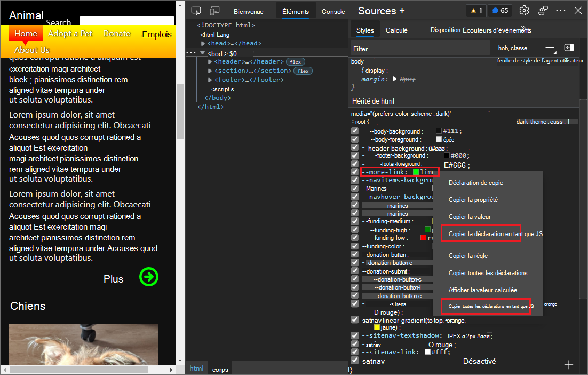Click the styles Filter input field
This screenshot has height=375, width=588.
pos(420,49)
